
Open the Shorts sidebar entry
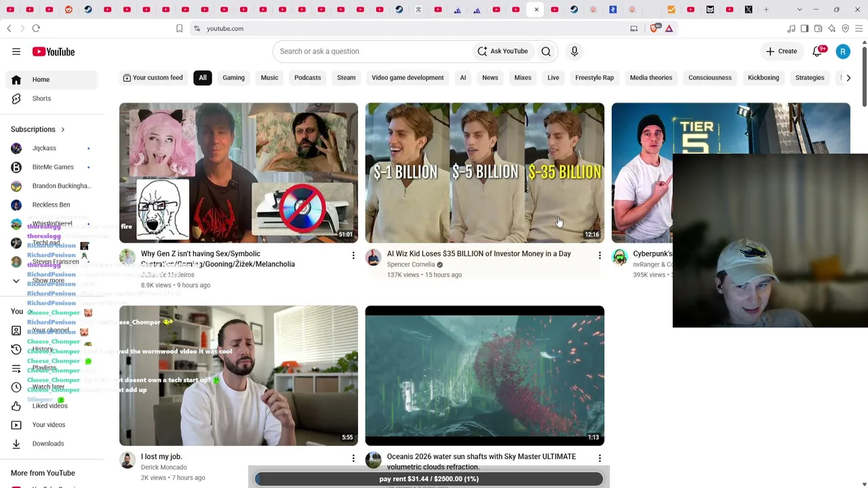point(51,98)
